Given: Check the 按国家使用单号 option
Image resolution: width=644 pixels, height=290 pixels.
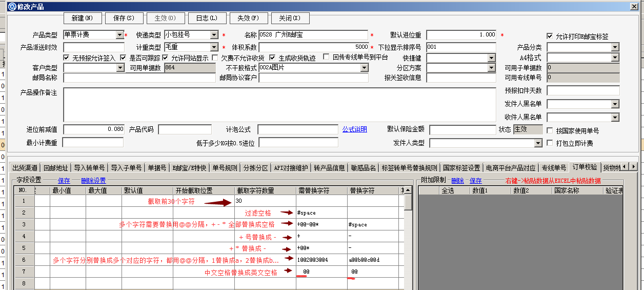Looking at the screenshot, I should pyautogui.click(x=550, y=131).
